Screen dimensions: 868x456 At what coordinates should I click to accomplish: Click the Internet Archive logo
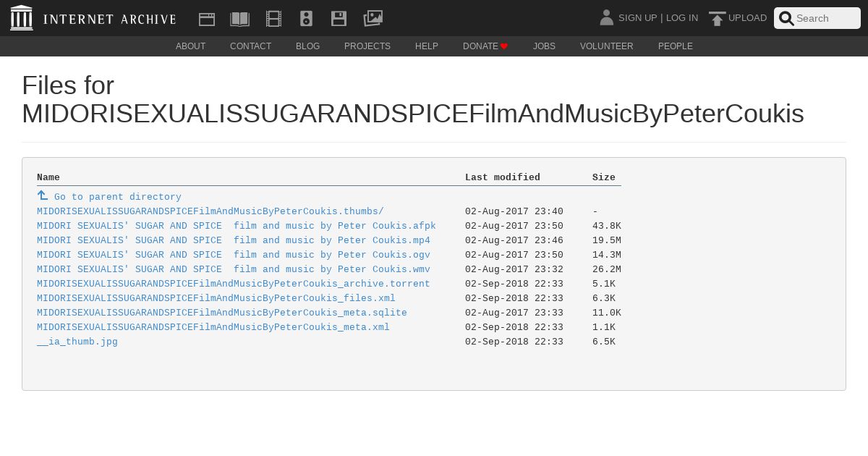[x=93, y=18]
